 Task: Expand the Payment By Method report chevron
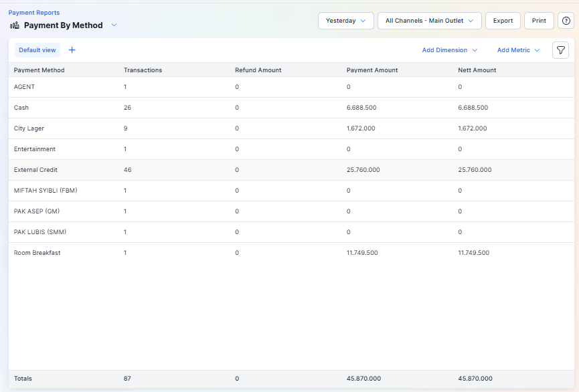[x=114, y=25]
